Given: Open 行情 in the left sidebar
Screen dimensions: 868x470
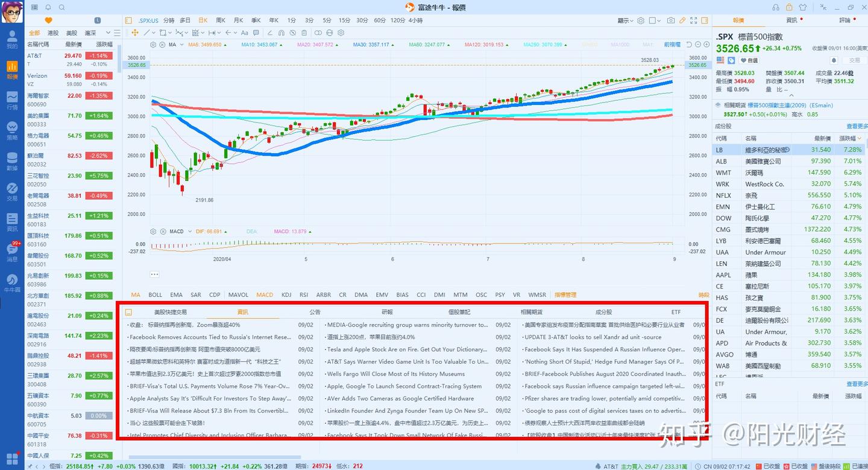Looking at the screenshot, I should pyautogui.click(x=12, y=100).
